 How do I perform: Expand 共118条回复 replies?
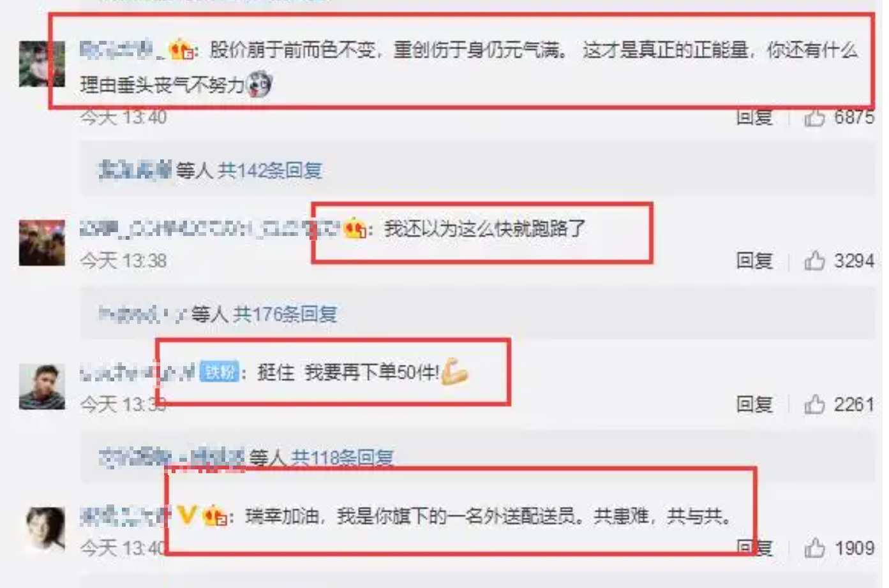(342, 457)
